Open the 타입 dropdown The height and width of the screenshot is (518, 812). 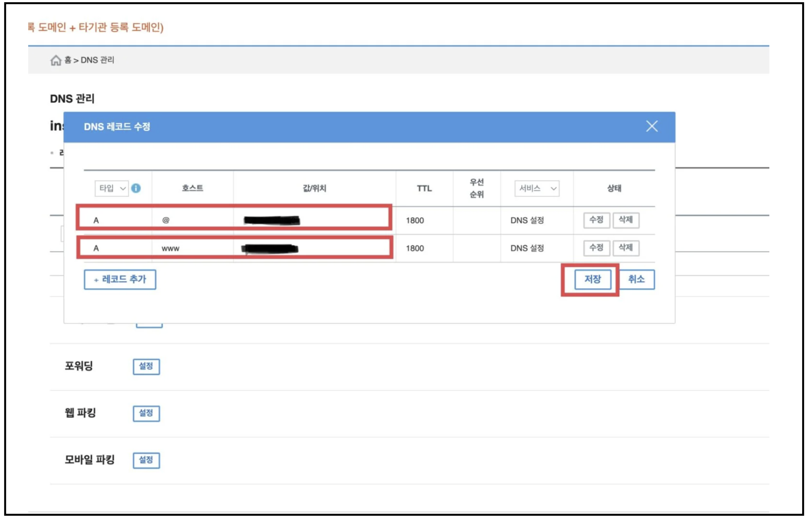[x=112, y=188]
